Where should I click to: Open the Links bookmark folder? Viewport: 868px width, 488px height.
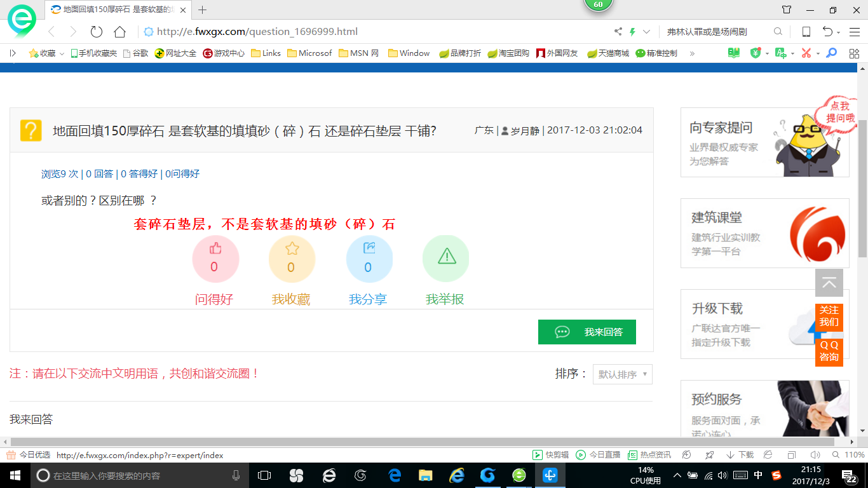(x=266, y=53)
